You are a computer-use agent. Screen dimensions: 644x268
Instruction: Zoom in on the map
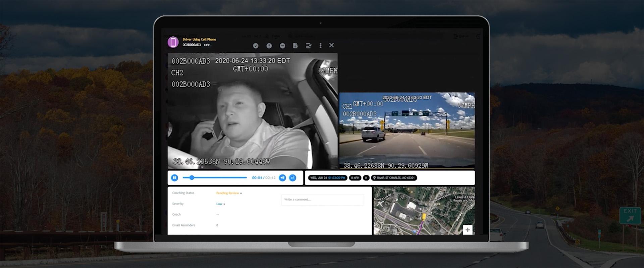pos(468,230)
